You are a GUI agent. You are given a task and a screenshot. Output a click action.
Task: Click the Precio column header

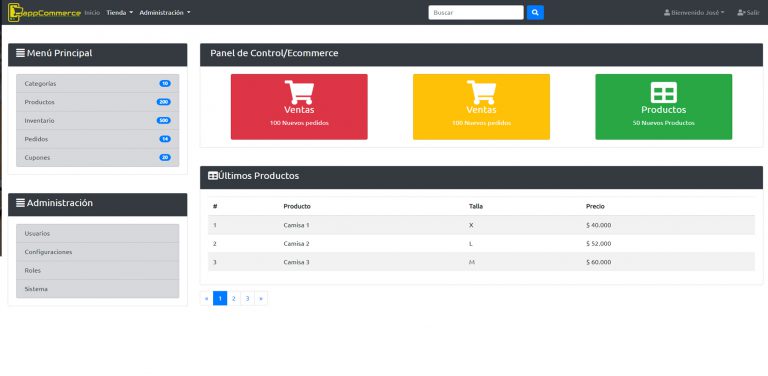(x=595, y=207)
